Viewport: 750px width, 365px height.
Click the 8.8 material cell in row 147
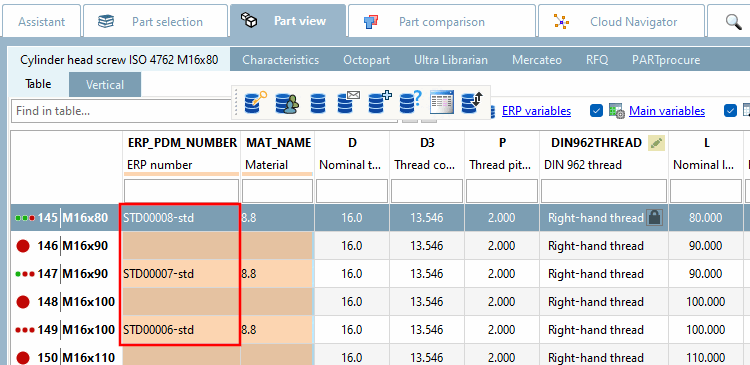[x=277, y=274]
